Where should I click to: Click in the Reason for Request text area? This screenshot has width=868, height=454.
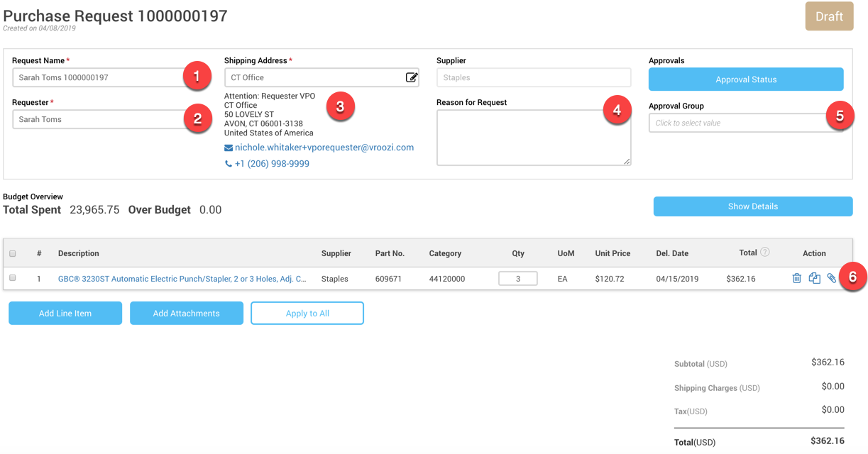pos(533,137)
